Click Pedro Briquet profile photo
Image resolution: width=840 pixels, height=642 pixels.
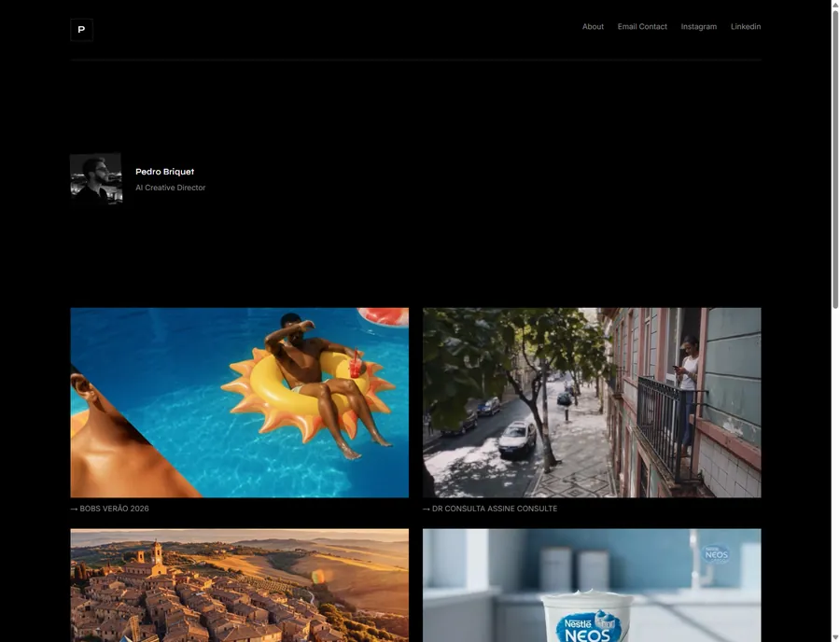click(x=96, y=179)
